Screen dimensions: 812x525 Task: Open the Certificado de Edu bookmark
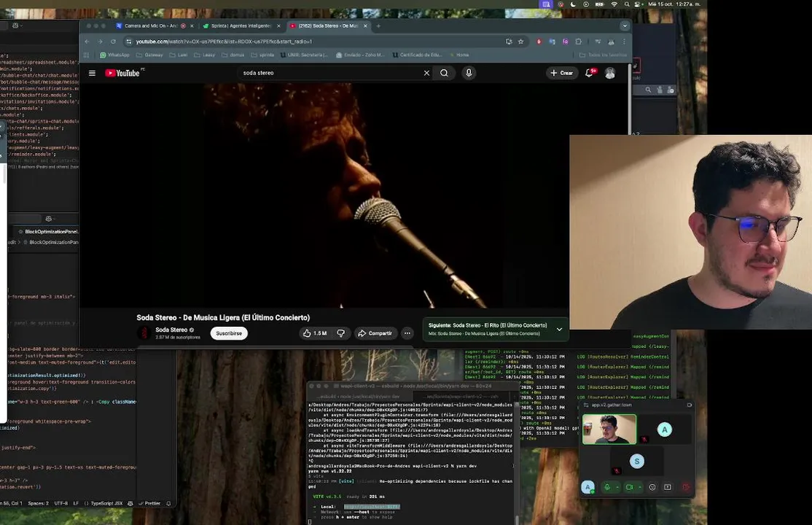(418, 55)
